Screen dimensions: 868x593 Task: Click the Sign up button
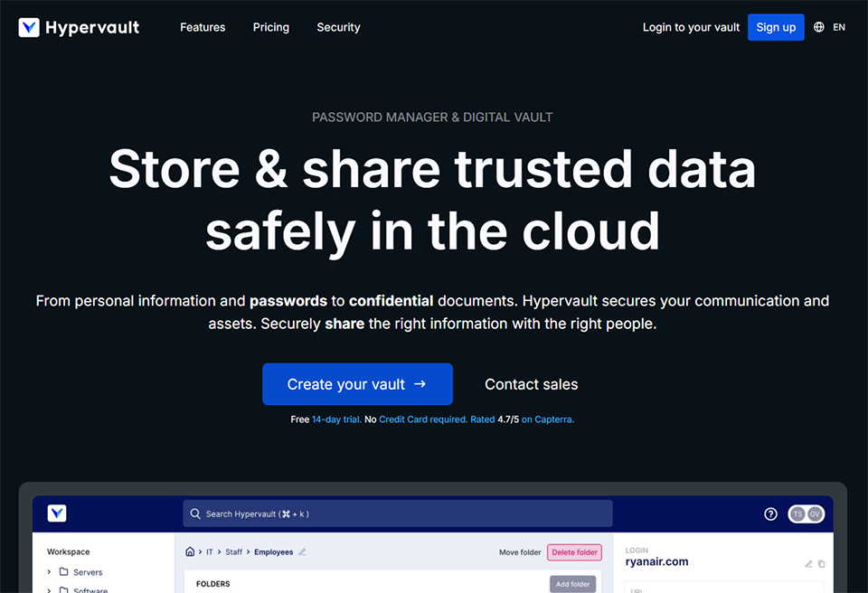[776, 27]
